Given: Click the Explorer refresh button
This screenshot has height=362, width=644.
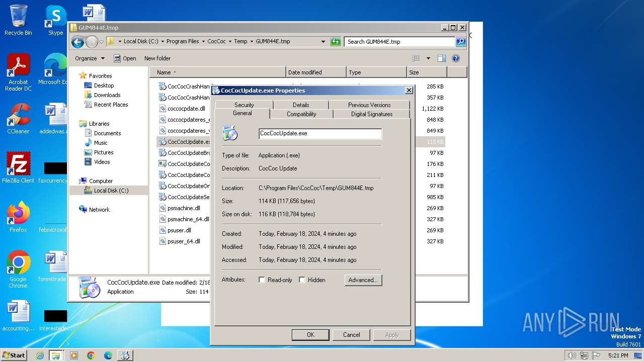Looking at the screenshot, I should tap(336, 42).
